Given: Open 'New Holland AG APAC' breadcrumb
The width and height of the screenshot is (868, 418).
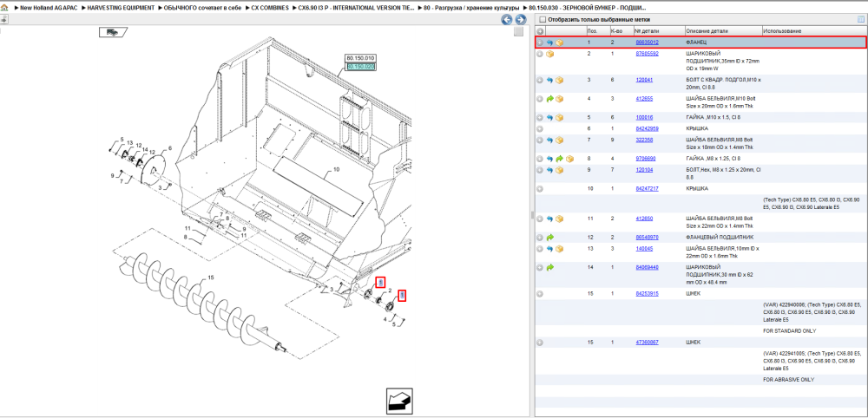Looking at the screenshot, I should pos(48,9).
